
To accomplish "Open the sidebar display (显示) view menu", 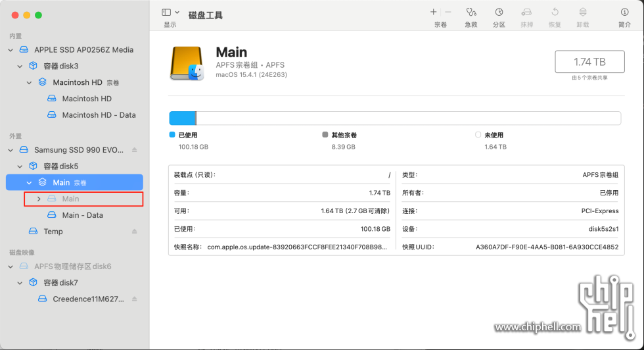I will (x=177, y=12).
